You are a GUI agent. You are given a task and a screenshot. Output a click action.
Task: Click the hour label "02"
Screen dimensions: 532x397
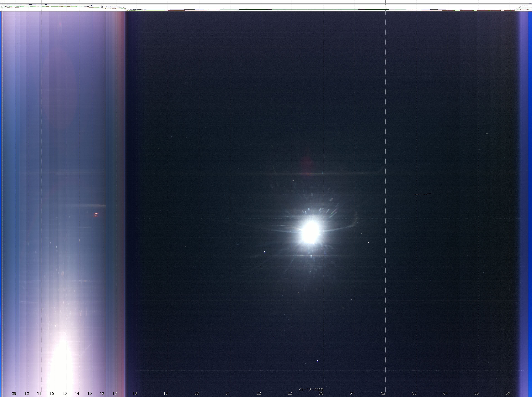(x=383, y=393)
